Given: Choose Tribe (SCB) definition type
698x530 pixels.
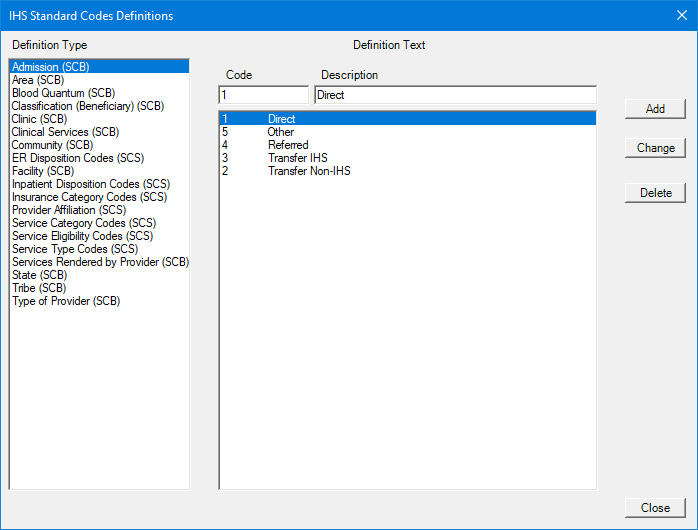Looking at the screenshot, I should click(37, 288).
